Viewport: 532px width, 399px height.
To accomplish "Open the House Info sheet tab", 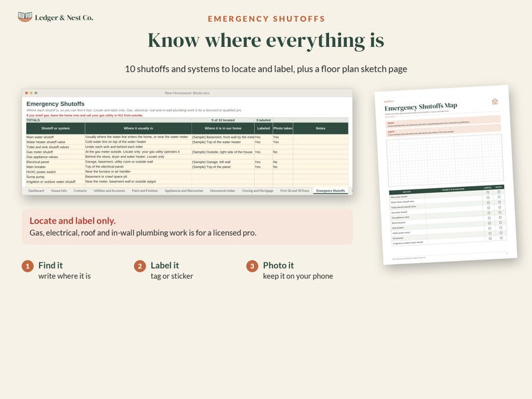I will point(59,191).
